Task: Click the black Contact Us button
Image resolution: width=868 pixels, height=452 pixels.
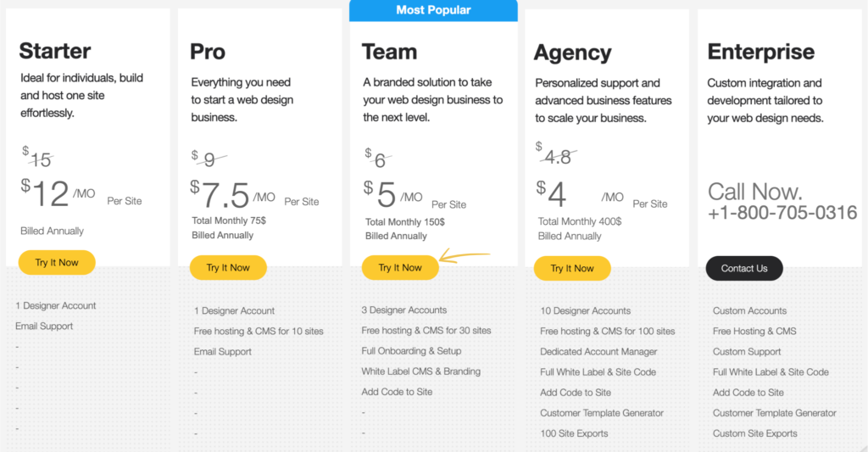Action: [x=744, y=268]
